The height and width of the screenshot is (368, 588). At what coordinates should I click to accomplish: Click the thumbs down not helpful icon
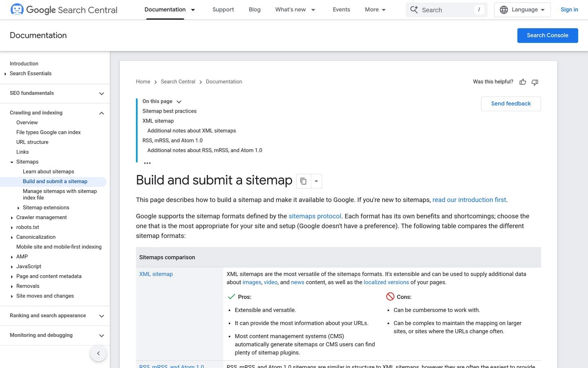pyautogui.click(x=535, y=82)
